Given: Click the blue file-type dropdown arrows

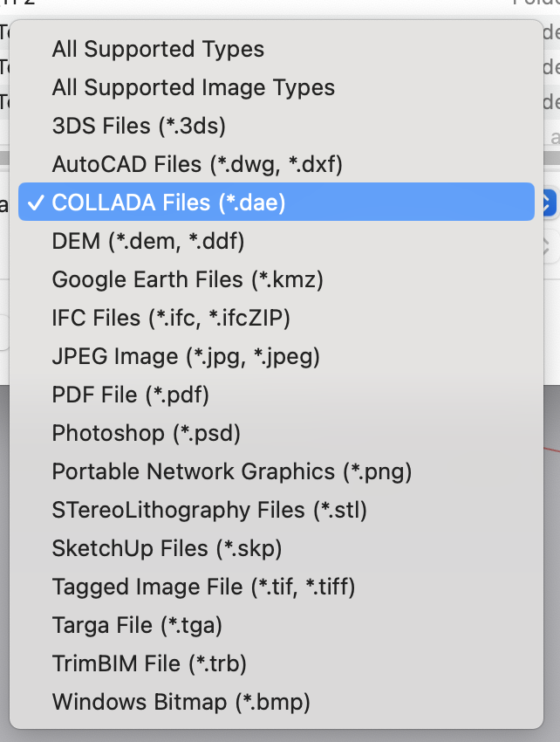Looking at the screenshot, I should point(549,203).
